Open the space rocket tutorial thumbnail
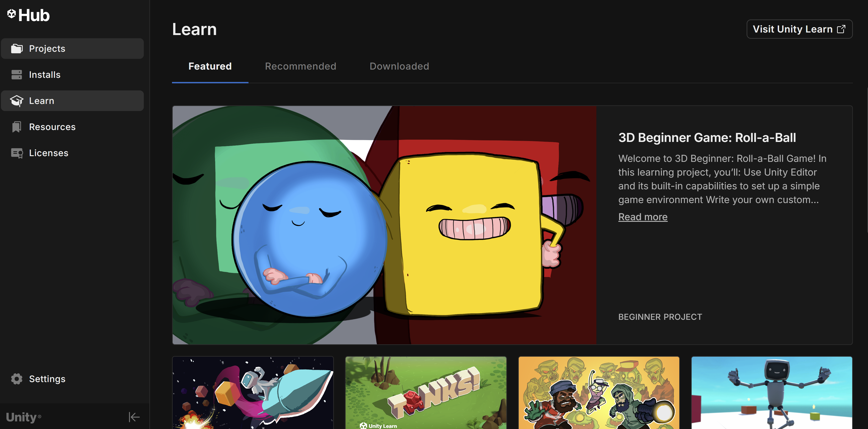868x429 pixels. tap(253, 393)
